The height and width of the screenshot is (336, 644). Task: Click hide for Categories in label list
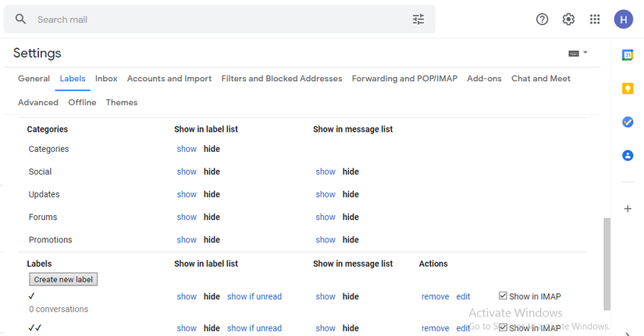point(212,149)
